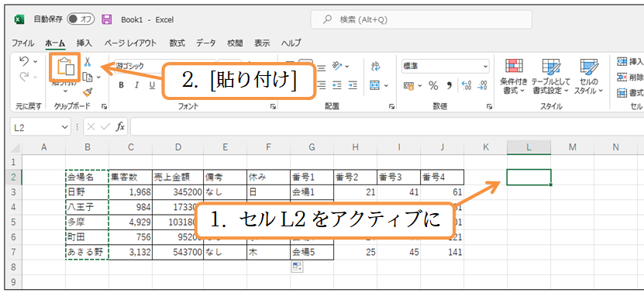This screenshot has width=644, height=293.
Task: Open the 標準 number format dropdown
Action: (x=486, y=66)
